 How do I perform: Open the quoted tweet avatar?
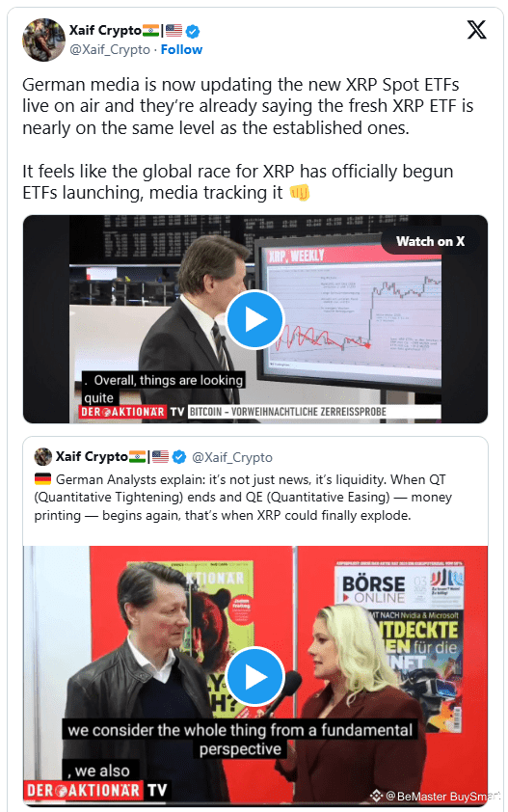click(x=43, y=457)
